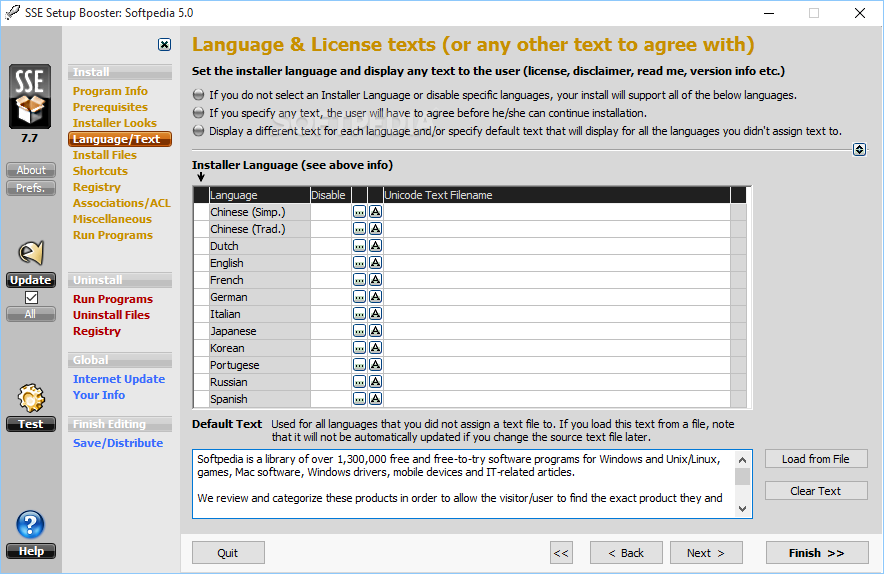Open the A text icon for Chinese (Simp.)
The height and width of the screenshot is (574, 884).
click(375, 212)
